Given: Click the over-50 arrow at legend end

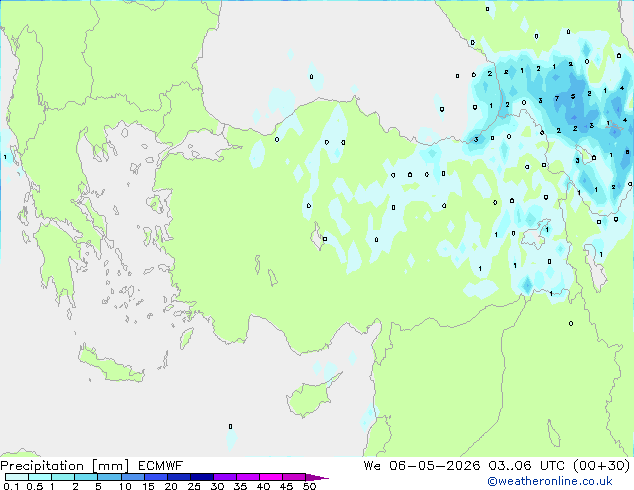Looking at the screenshot, I should [x=317, y=477].
